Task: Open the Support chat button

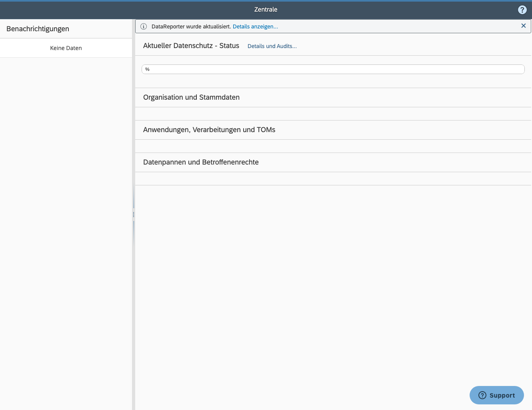Action: (x=496, y=395)
